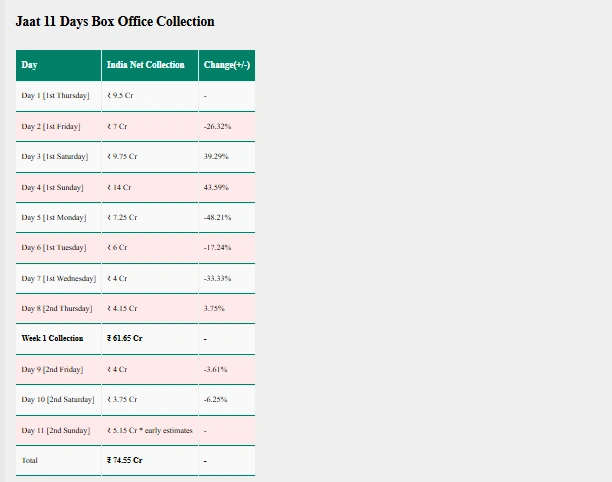Click the '₹ 14 Cr' collection value

(119, 187)
